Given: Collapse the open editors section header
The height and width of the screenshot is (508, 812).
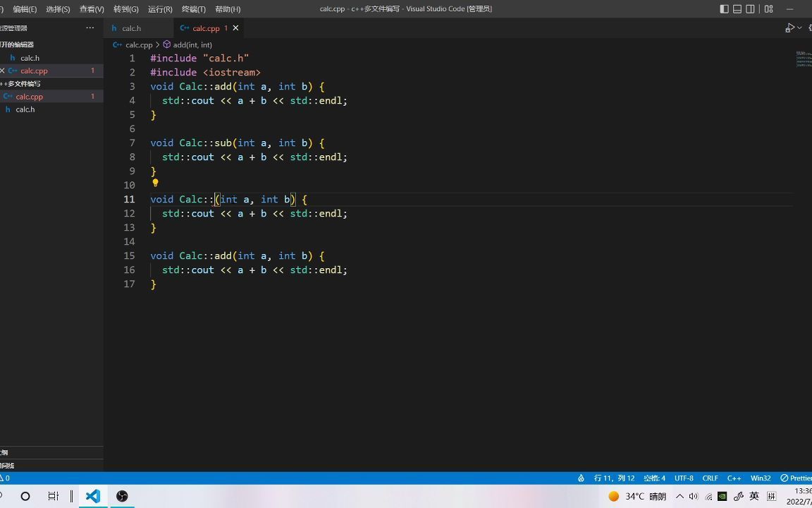Looking at the screenshot, I should (x=51, y=44).
